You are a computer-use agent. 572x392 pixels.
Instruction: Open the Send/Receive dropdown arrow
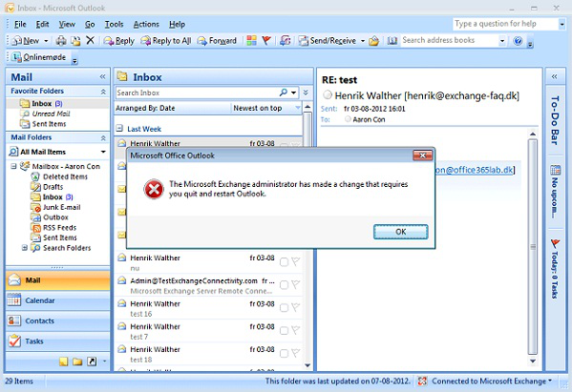coord(363,41)
